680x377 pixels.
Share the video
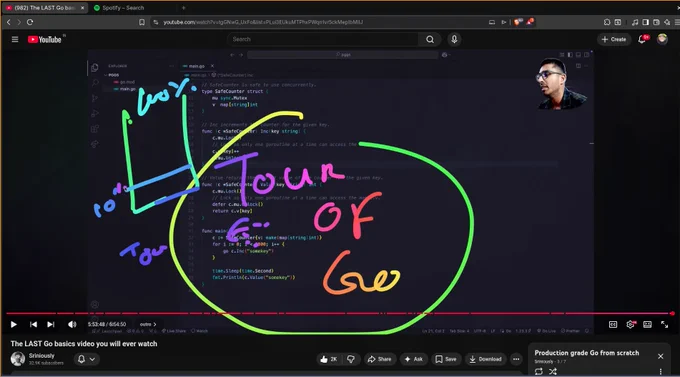pos(379,359)
